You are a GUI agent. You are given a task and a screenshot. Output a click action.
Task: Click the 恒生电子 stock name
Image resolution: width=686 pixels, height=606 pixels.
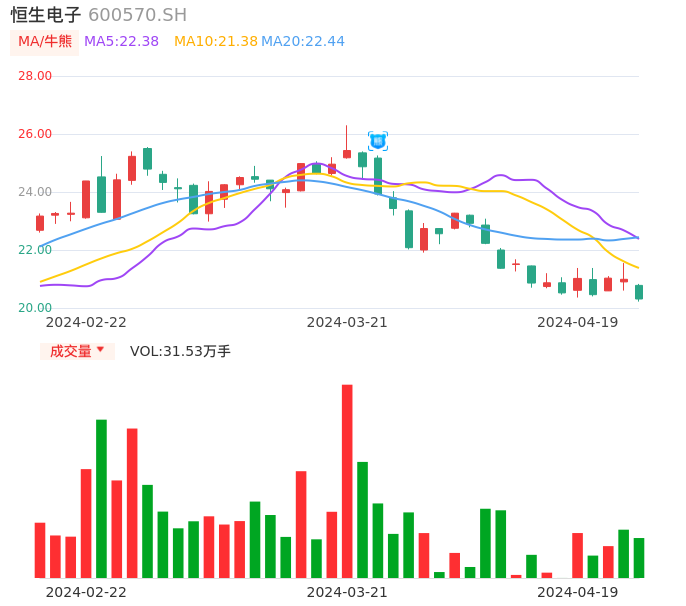point(46,15)
